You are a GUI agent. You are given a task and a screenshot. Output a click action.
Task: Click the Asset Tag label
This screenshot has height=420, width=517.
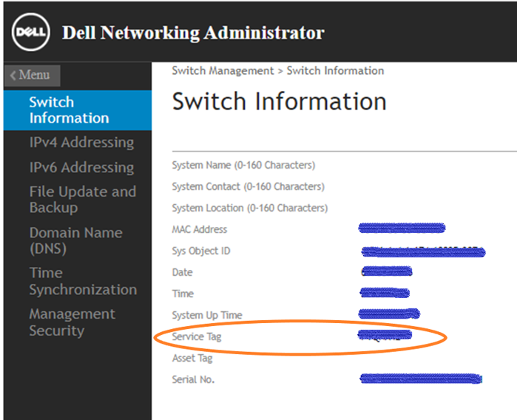point(192,358)
